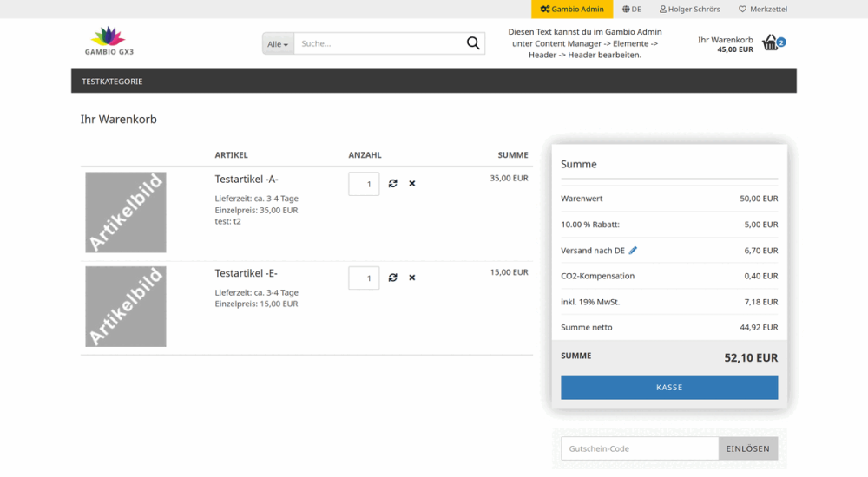Click the ARTIKEL column header
The height and width of the screenshot is (477, 868).
[232, 155]
